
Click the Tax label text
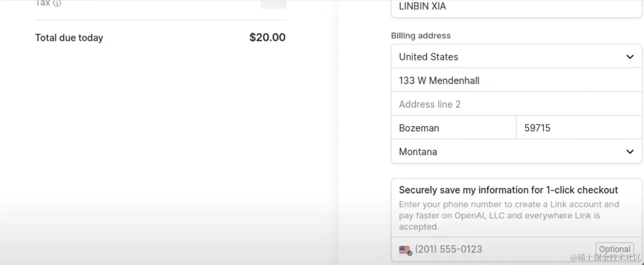pos(43,3)
